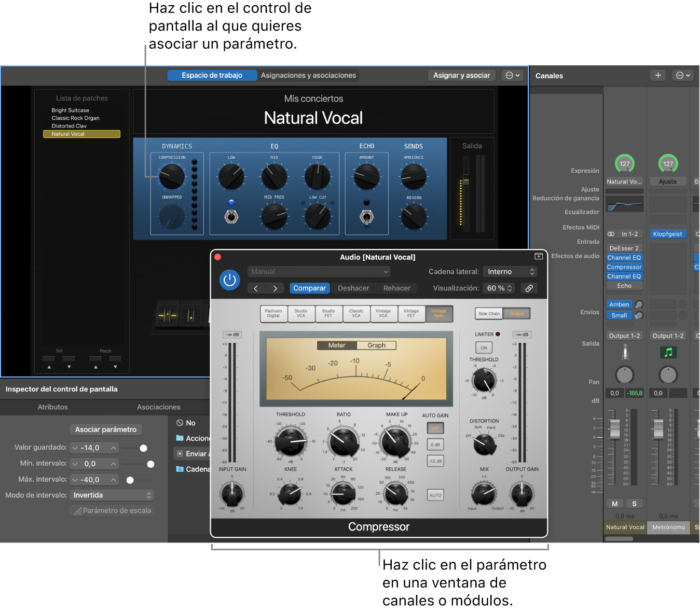This screenshot has height=614, width=700.
Task: Click the green metronome music note icon
Action: click(x=668, y=353)
